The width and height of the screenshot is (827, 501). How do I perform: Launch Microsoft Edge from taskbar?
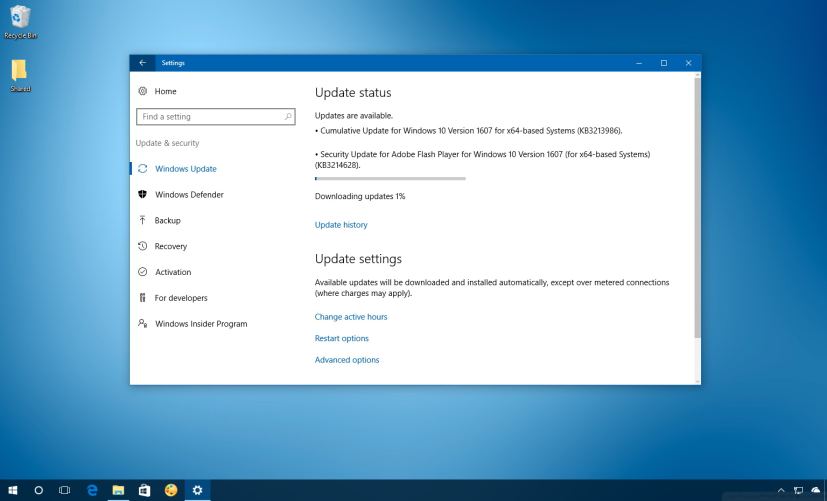pyautogui.click(x=92, y=490)
